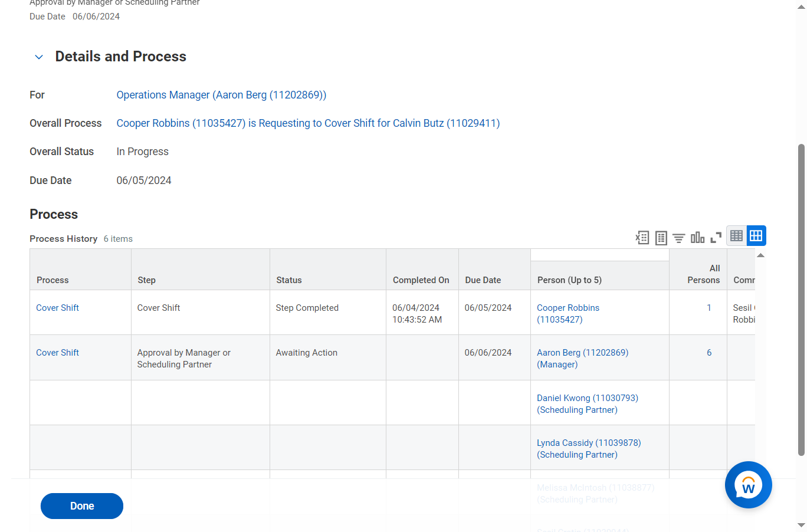Select the 'Step Completed' status cell

pos(328,313)
